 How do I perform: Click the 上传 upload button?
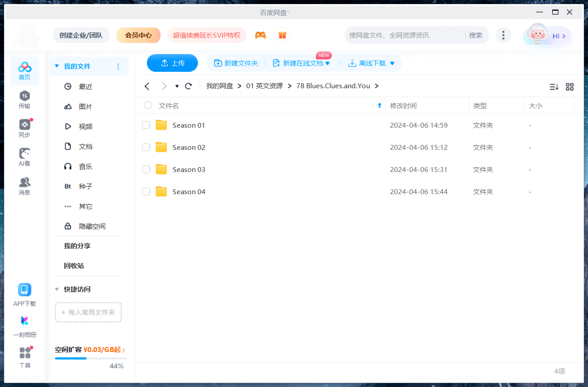point(172,63)
